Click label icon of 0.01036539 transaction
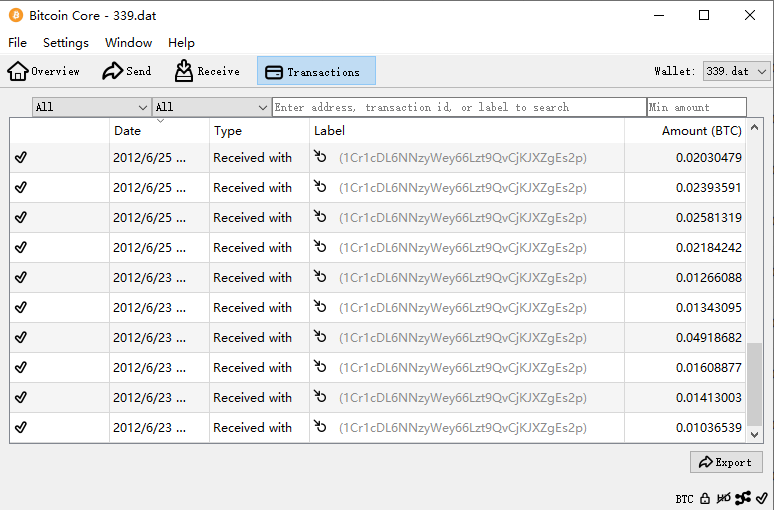This screenshot has height=510, width=774. (x=320, y=427)
